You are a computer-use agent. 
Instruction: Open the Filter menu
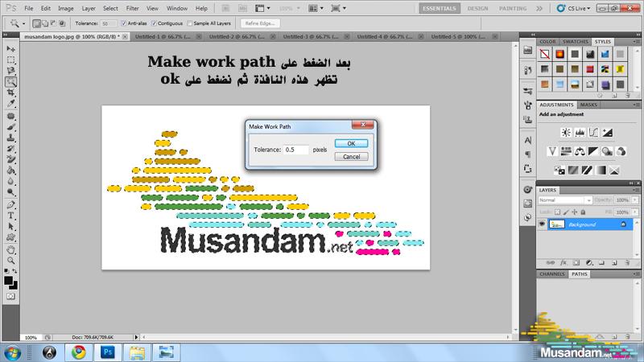(x=132, y=8)
